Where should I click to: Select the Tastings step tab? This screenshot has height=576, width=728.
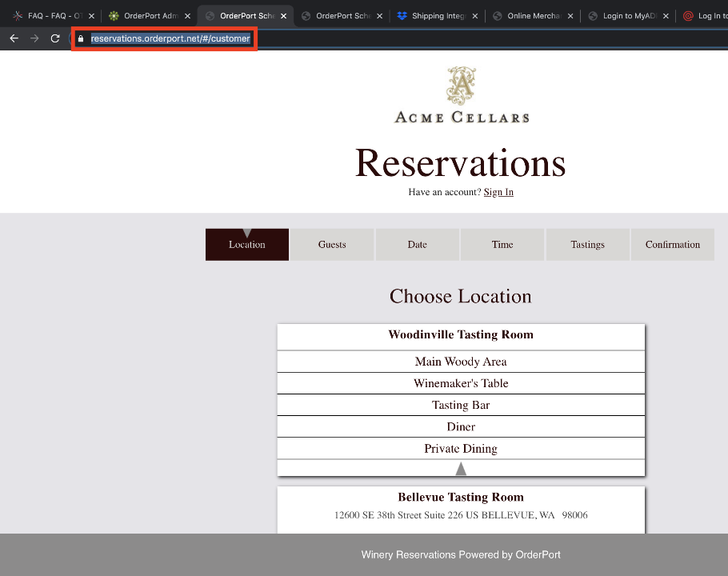588,245
